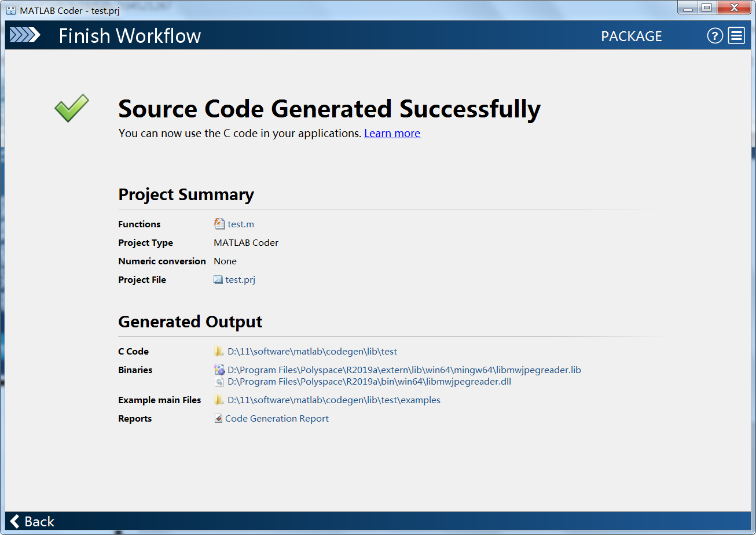Click the Project File label
This screenshot has height=535, width=756.
pyautogui.click(x=142, y=280)
